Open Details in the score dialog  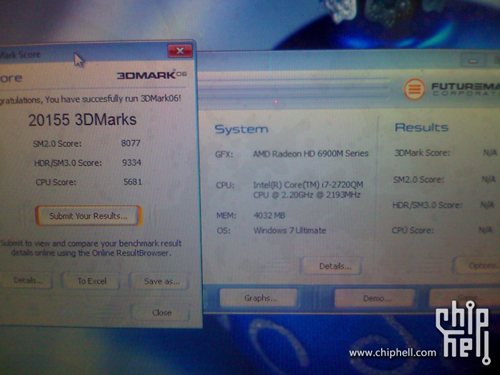pyautogui.click(x=27, y=281)
